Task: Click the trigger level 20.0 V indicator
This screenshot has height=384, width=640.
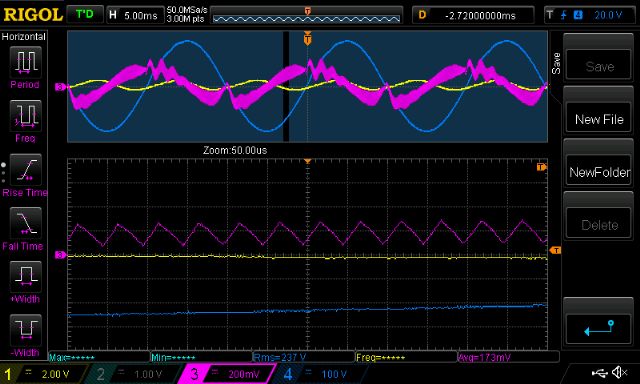Action: pos(590,16)
